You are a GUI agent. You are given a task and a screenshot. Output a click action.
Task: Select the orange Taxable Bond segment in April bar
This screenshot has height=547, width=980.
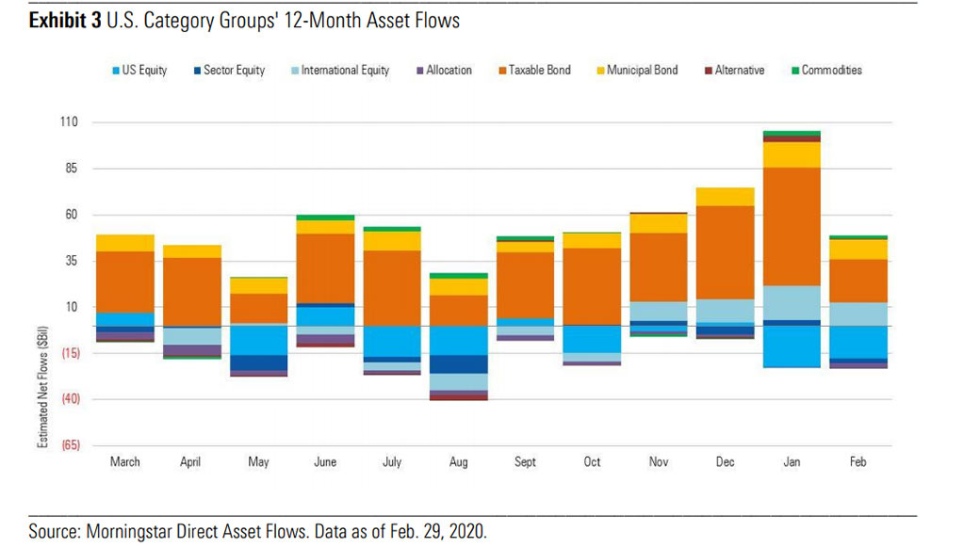click(192, 292)
